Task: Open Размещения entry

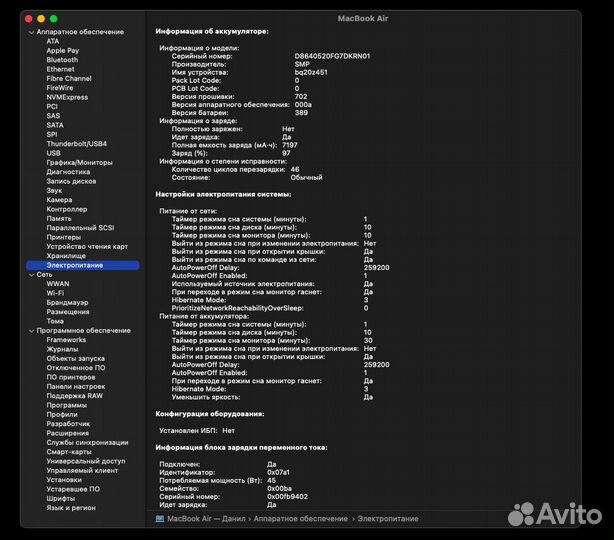Action: pos(68,312)
